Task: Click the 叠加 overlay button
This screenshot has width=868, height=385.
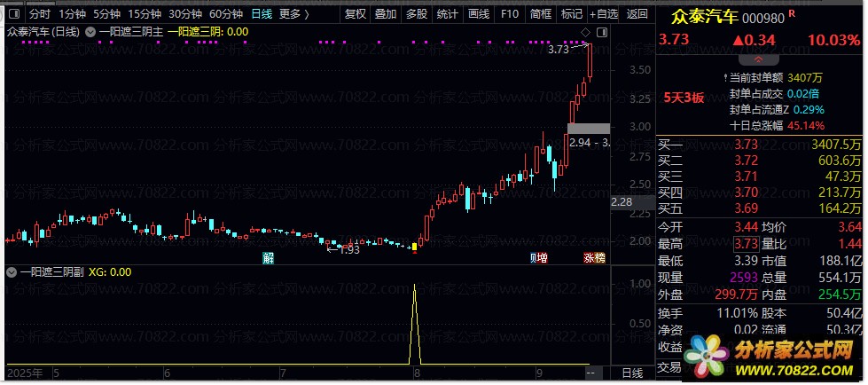Action: pos(386,14)
